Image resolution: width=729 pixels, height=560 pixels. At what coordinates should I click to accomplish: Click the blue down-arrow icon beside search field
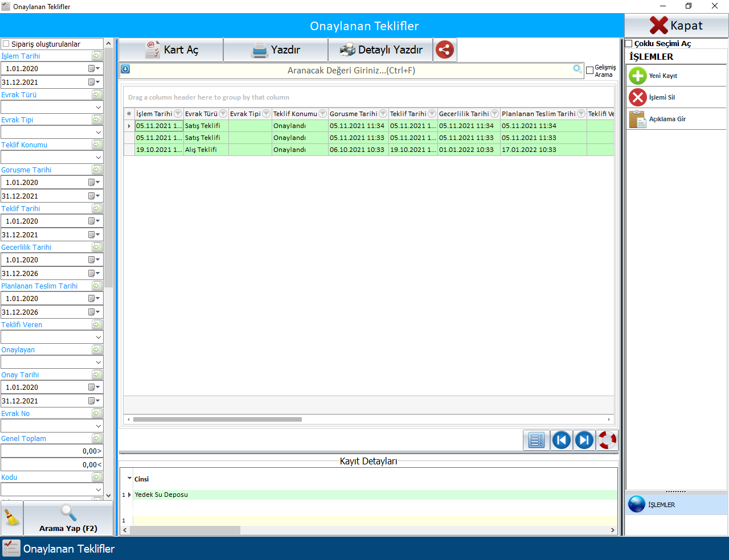(x=125, y=69)
